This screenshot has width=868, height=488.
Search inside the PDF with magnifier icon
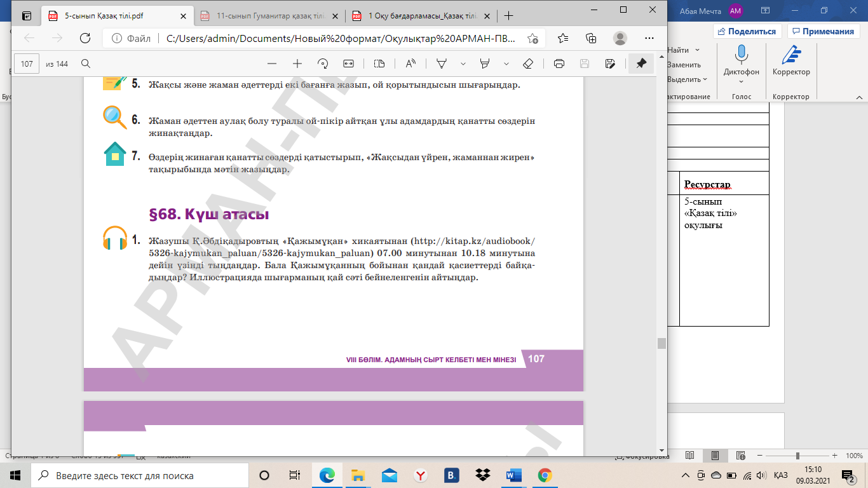coord(85,64)
